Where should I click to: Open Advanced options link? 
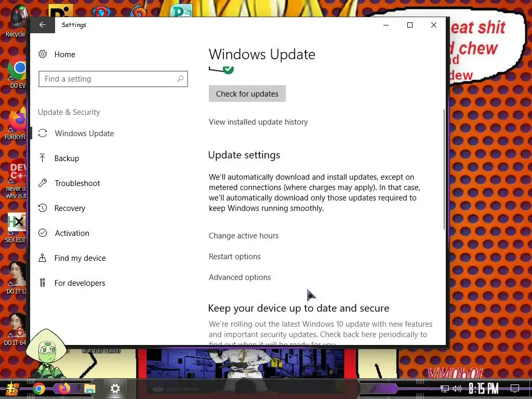[x=240, y=277]
